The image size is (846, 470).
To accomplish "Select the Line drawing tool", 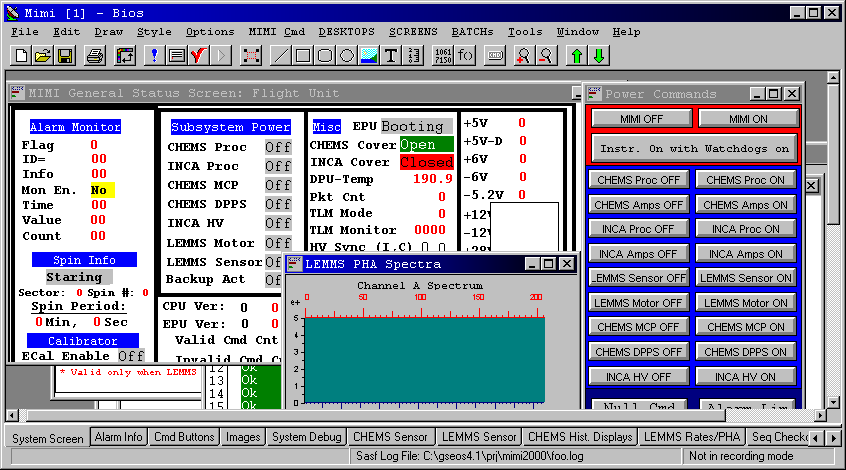I will coord(281,55).
